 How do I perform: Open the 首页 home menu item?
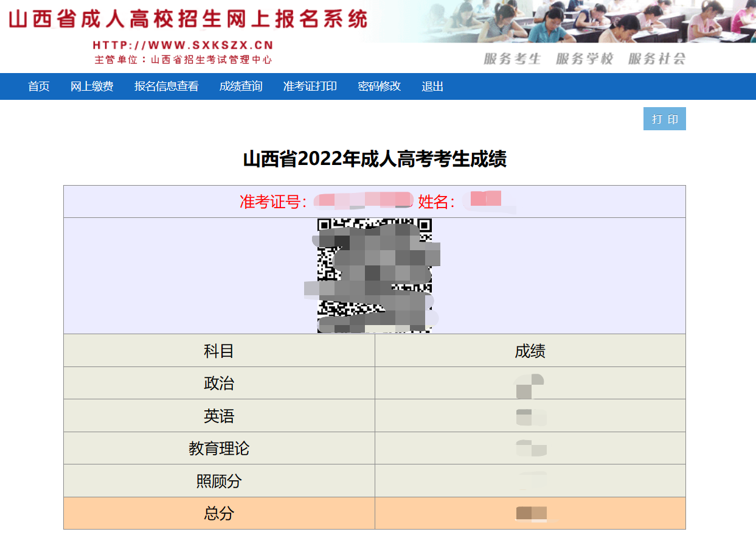[39, 86]
